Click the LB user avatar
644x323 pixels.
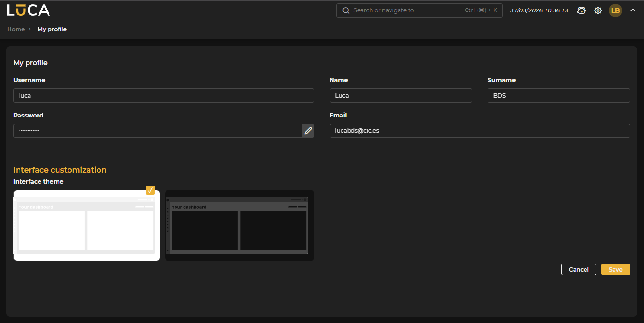(x=615, y=10)
